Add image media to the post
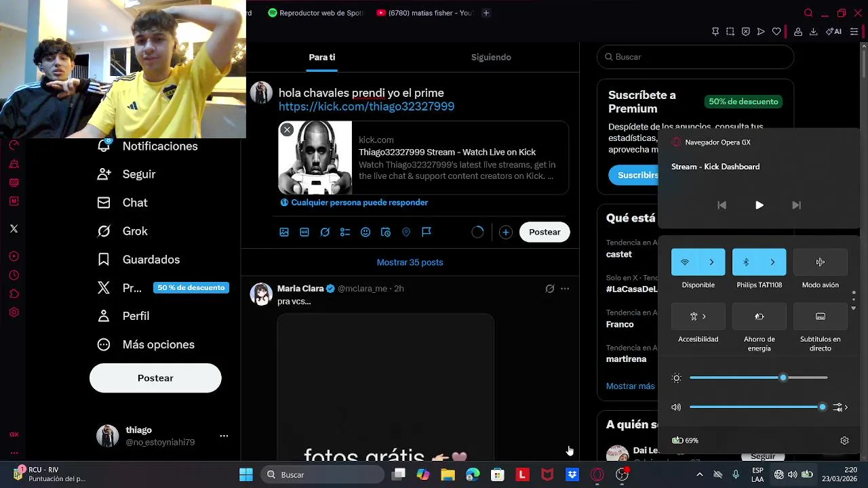The image size is (868, 488). click(284, 232)
